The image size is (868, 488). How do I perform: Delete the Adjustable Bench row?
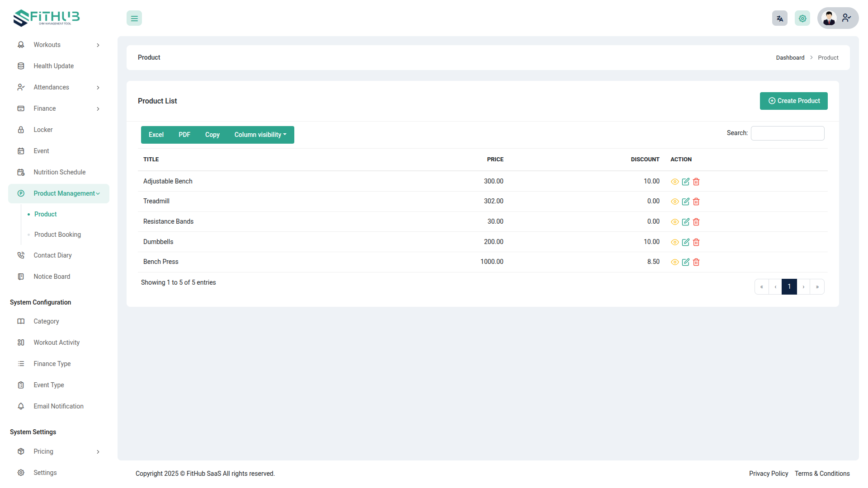click(696, 182)
